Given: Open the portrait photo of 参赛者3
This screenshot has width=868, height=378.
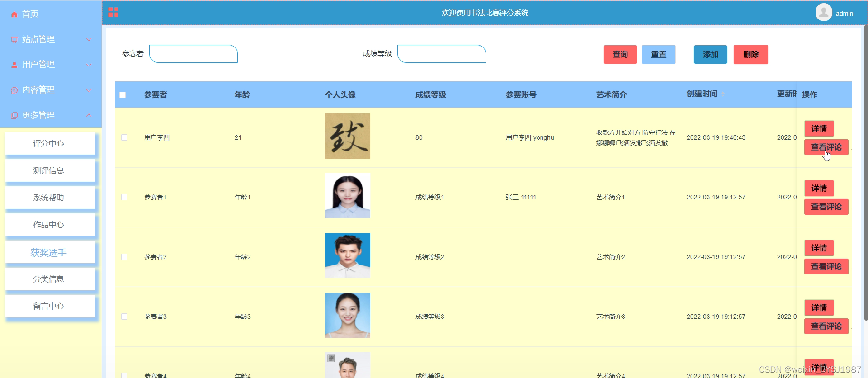Looking at the screenshot, I should tap(347, 315).
